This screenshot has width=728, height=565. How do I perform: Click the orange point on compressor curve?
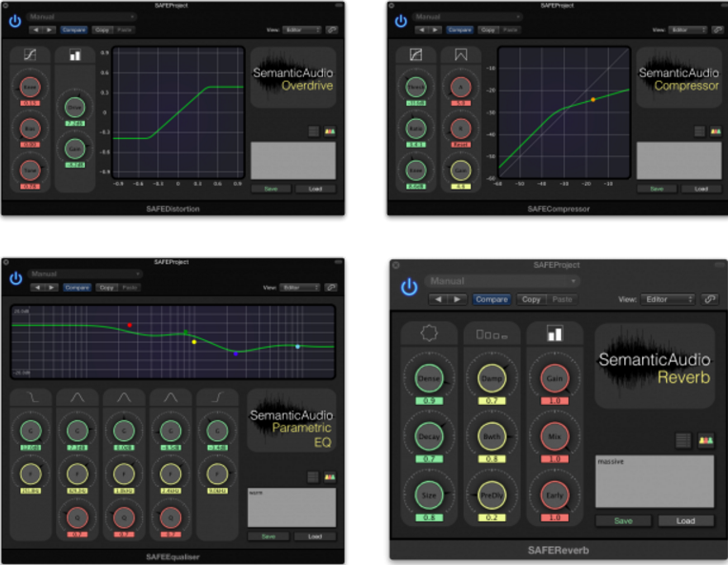593,99
